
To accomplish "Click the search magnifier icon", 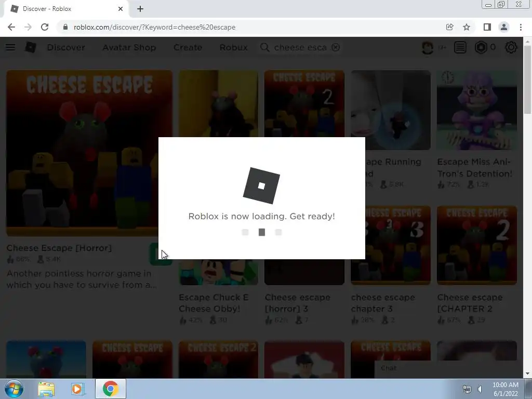I will pyautogui.click(x=265, y=47).
